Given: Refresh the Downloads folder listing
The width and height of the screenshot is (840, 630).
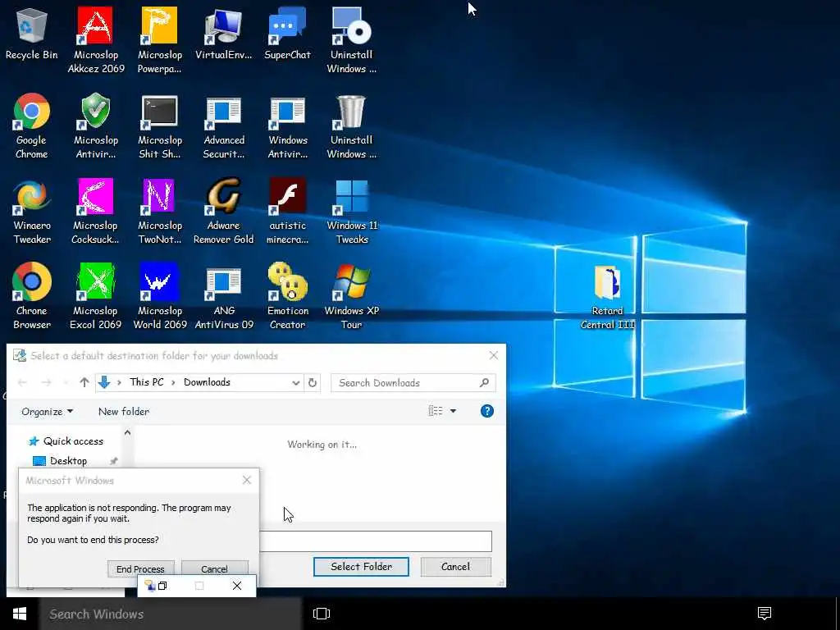Looking at the screenshot, I should pos(313,382).
